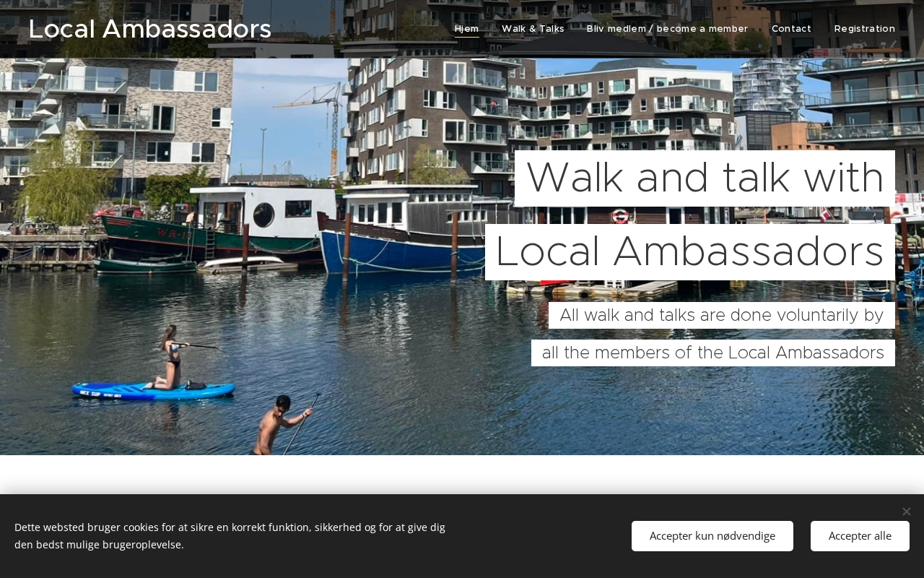924x578 pixels.
Task: Accept all cookies with Accepter alle
Action: click(x=860, y=536)
